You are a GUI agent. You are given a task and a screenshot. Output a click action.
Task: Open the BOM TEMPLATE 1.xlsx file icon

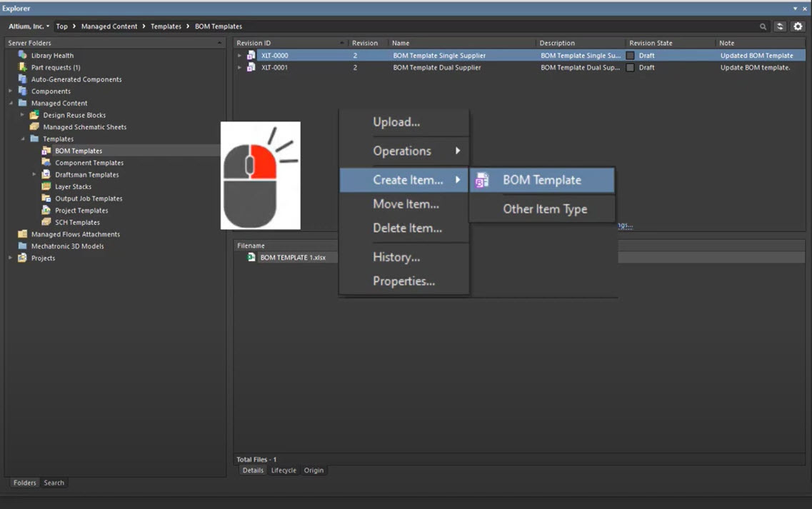pos(250,257)
